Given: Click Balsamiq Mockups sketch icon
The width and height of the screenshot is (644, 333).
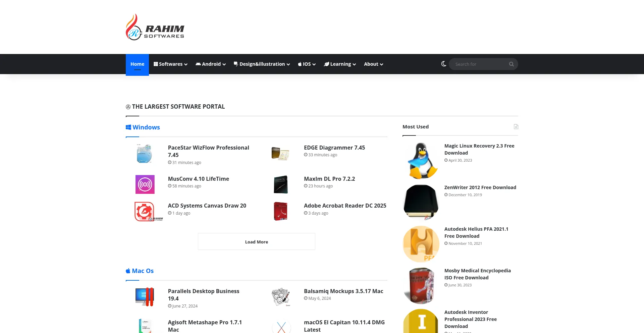Looking at the screenshot, I should tap(281, 297).
